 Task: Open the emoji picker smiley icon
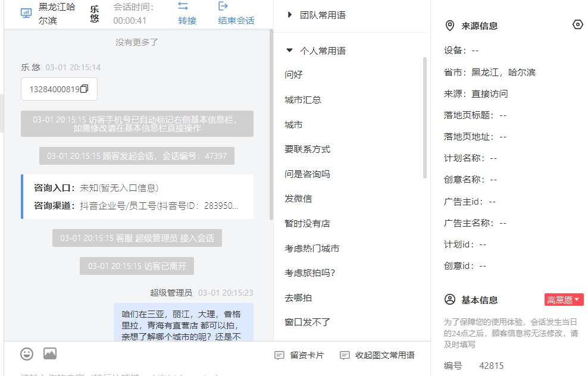click(27, 354)
